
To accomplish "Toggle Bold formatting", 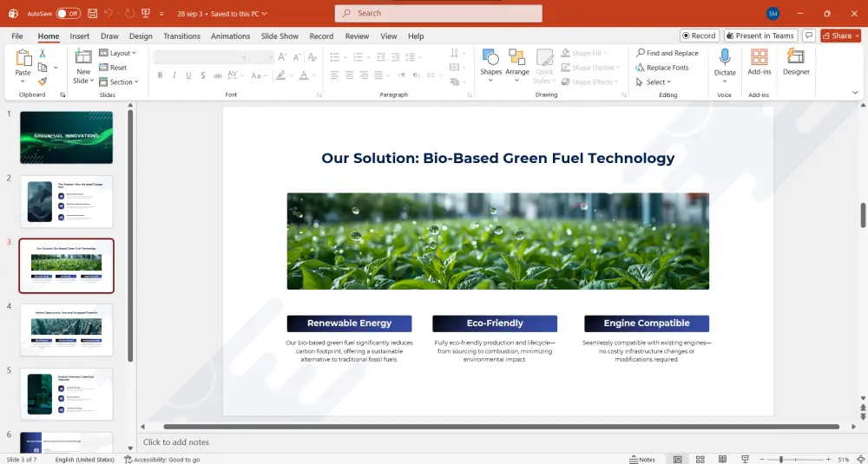I will [160, 75].
